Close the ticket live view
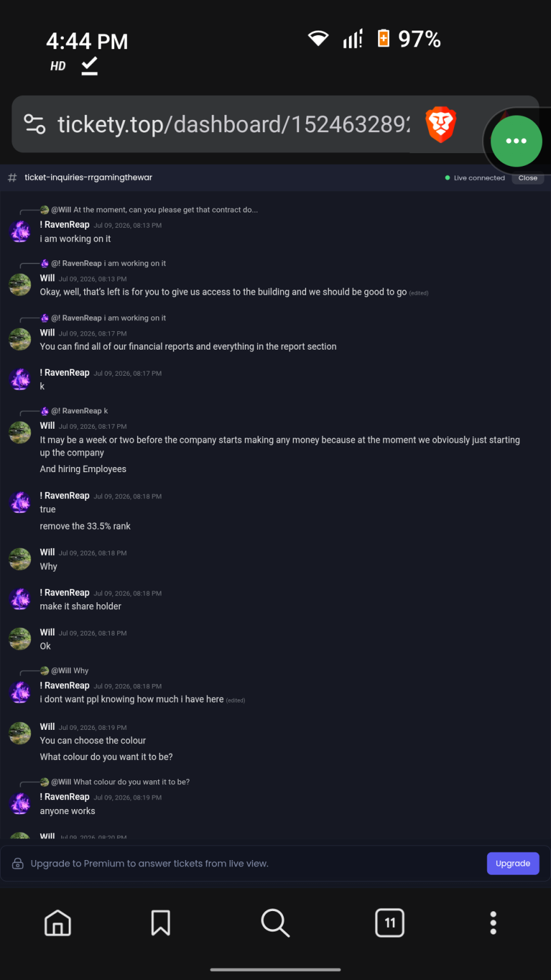 point(527,178)
